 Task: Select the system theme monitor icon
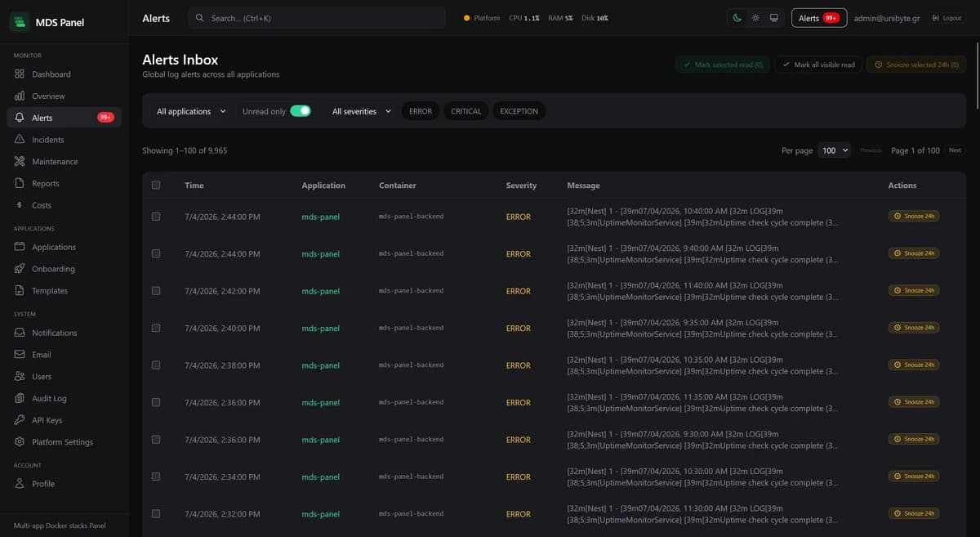pos(773,18)
